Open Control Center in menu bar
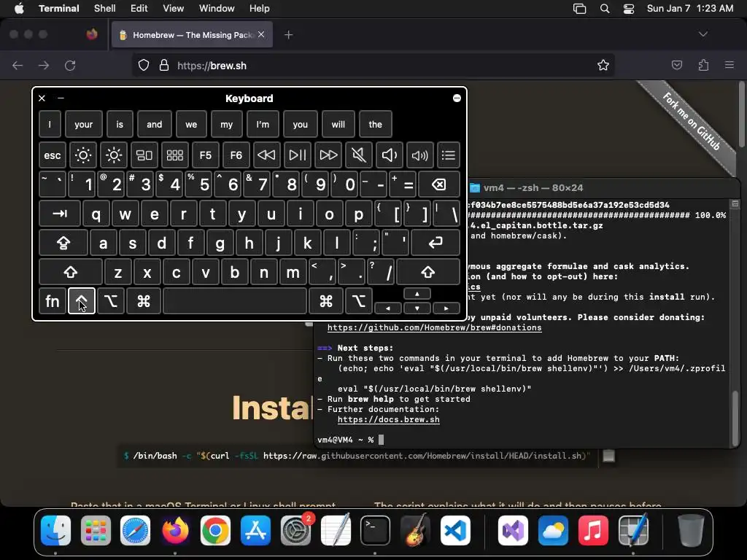 629,9
